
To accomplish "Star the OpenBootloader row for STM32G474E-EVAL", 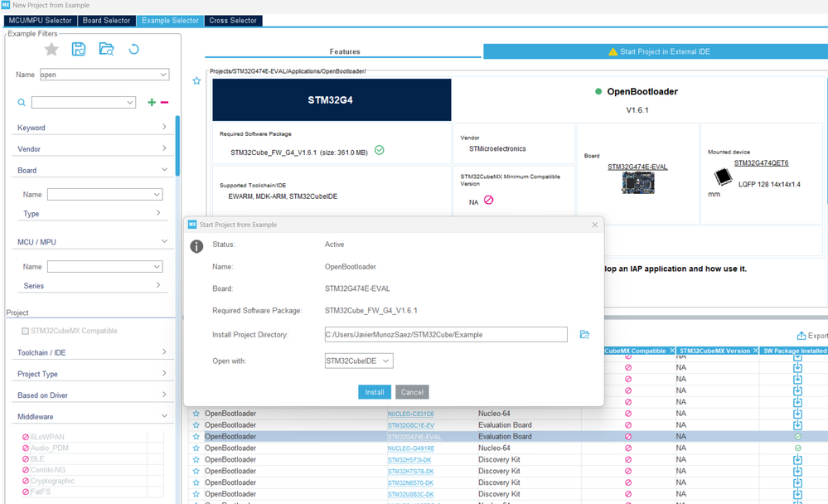I will 196,437.
